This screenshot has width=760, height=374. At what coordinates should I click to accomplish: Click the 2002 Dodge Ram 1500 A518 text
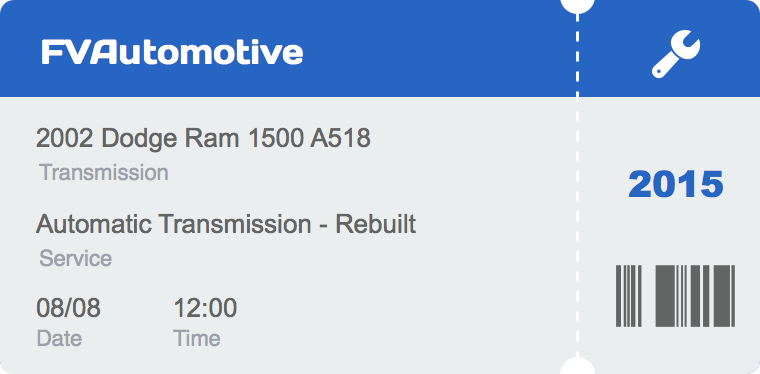203,139
